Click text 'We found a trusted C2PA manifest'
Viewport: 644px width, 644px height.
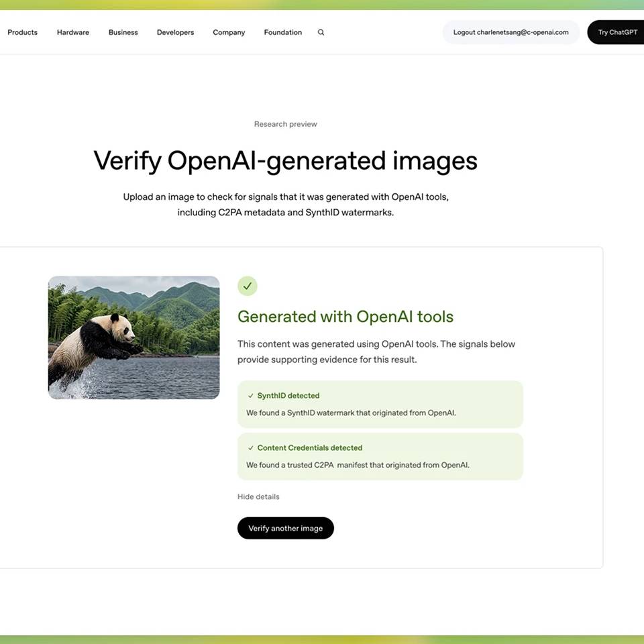click(358, 466)
